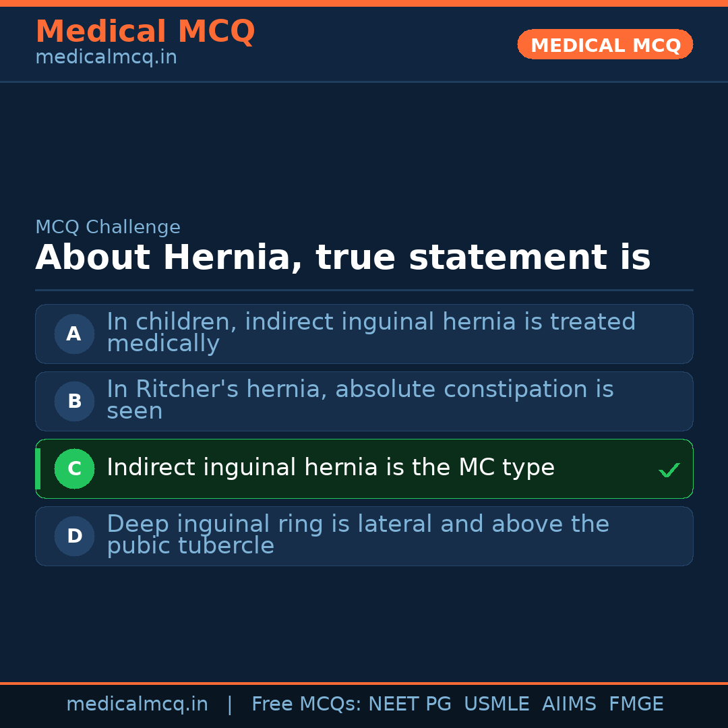The height and width of the screenshot is (728, 728).
Task: Select 'Indirect inguinal hernia is the MC type'
Action: point(330,468)
